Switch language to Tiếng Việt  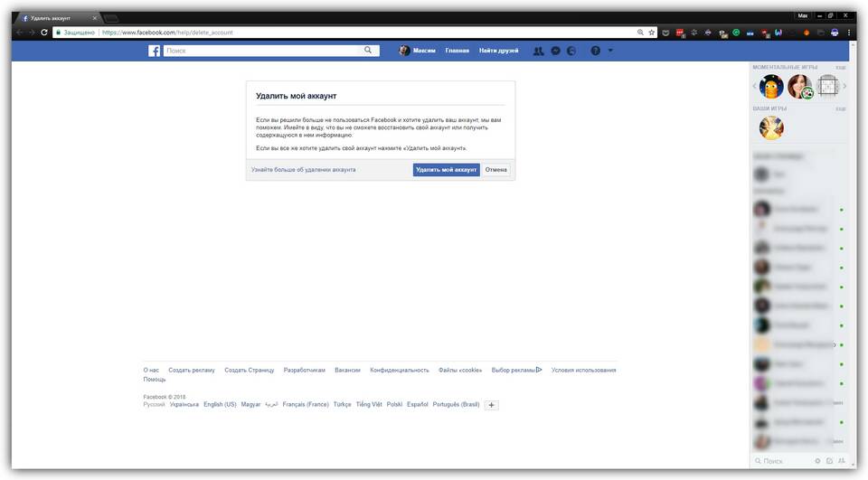[369, 405]
